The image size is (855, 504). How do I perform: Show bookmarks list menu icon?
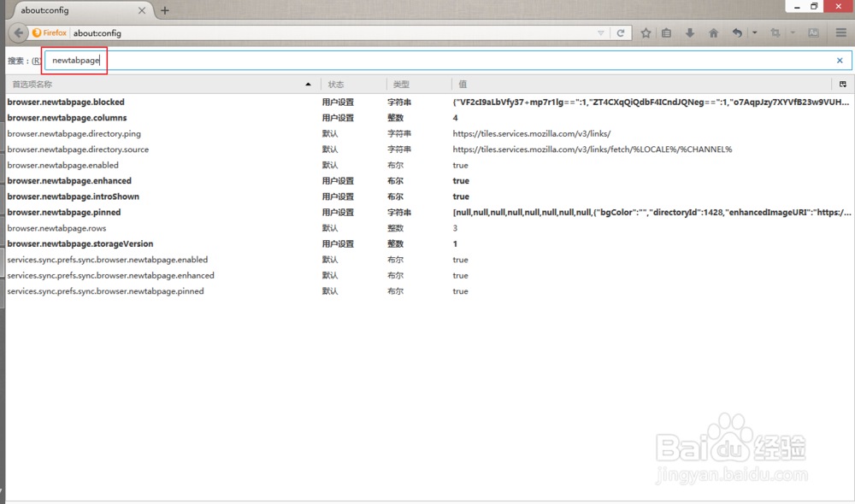pyautogui.click(x=666, y=32)
